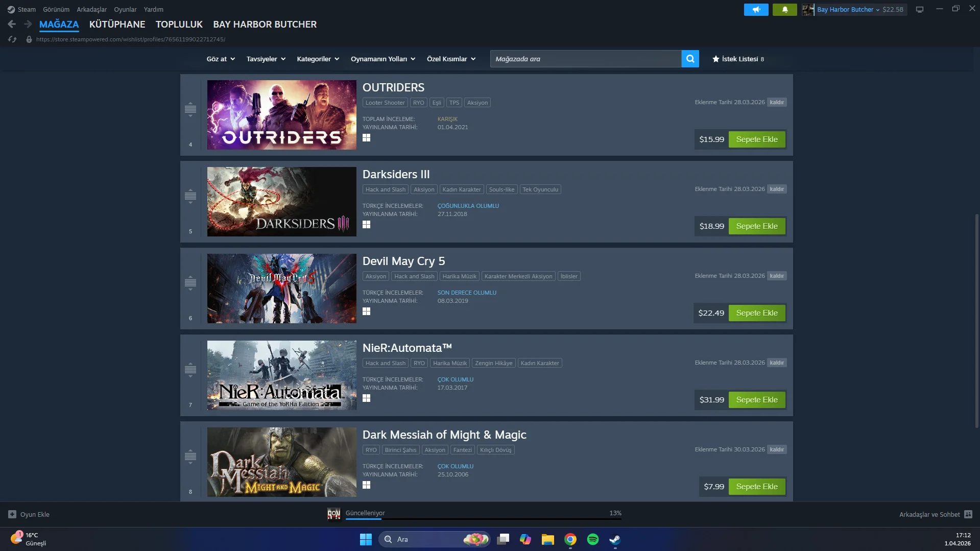The height and width of the screenshot is (551, 980).
Task: Click the Windows platform icon under Dark Messiah
Action: [366, 485]
